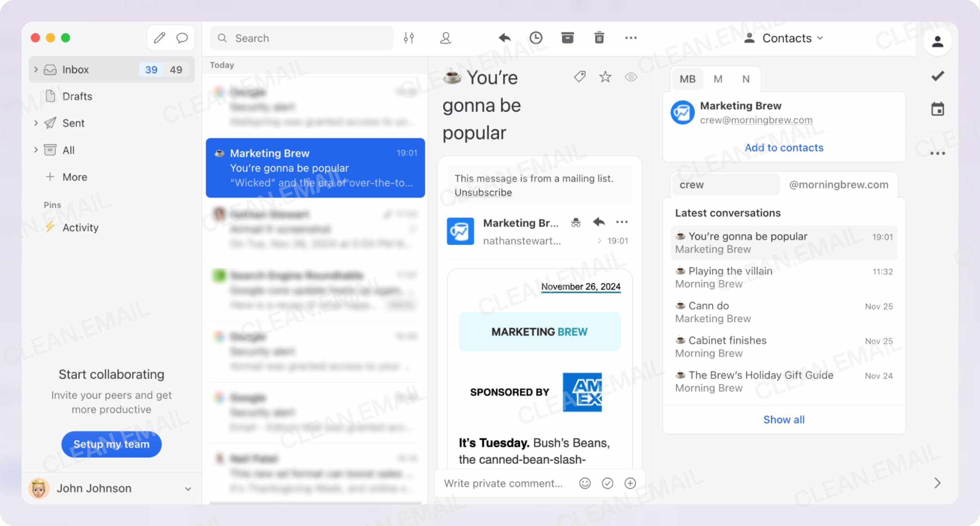Open the calendar icon on the right sidebar
Viewport: 980px width, 526px height.
pyautogui.click(x=938, y=109)
